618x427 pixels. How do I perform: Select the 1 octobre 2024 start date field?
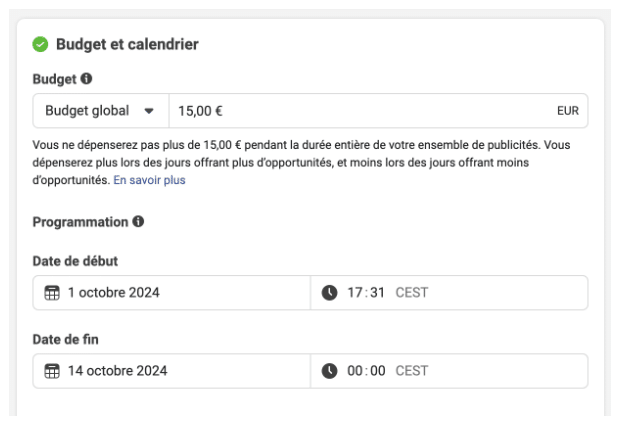pyautogui.click(x=172, y=293)
